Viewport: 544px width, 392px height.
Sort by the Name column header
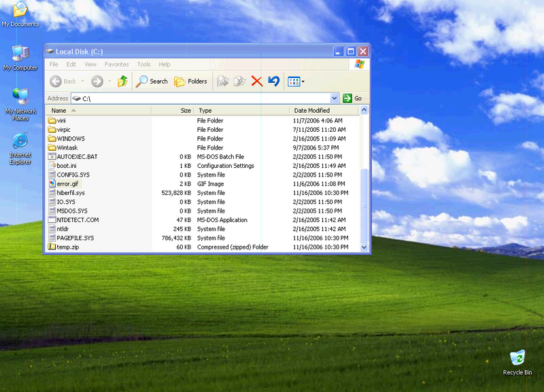(x=99, y=111)
